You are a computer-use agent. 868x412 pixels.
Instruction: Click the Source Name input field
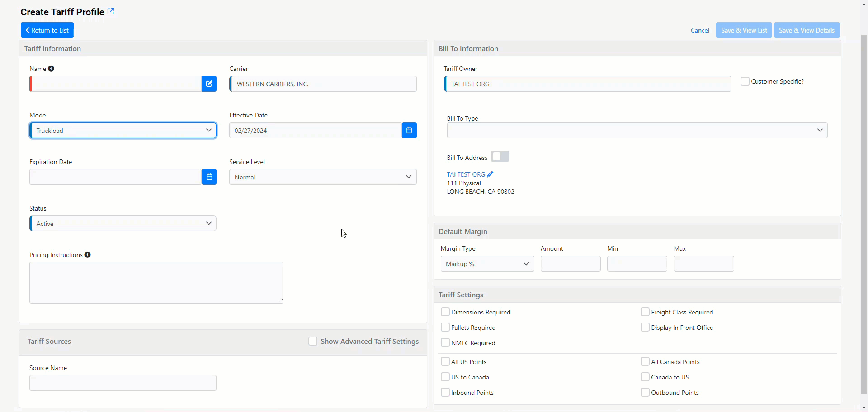(123, 383)
